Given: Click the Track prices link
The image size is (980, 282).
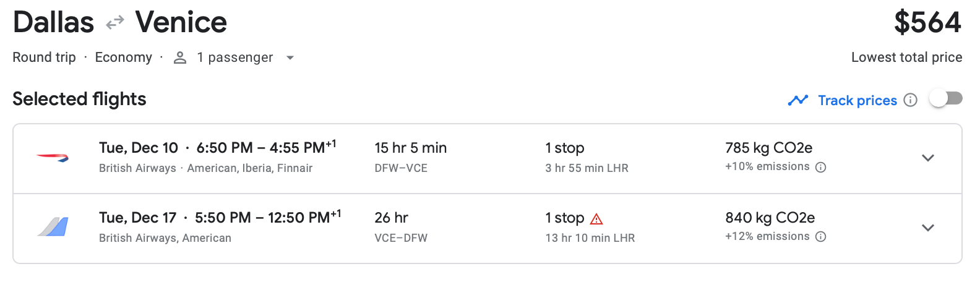Looking at the screenshot, I should point(857,100).
